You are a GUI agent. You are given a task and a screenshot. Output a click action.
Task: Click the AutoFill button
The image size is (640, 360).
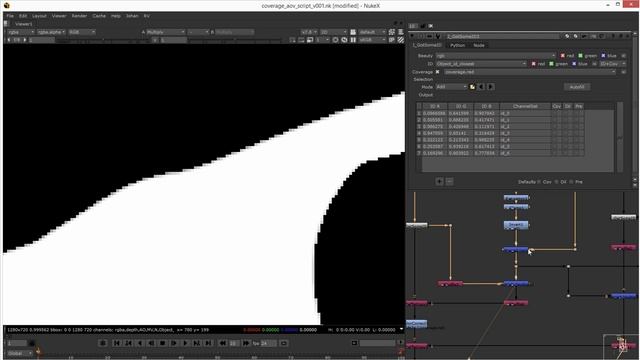(x=576, y=87)
